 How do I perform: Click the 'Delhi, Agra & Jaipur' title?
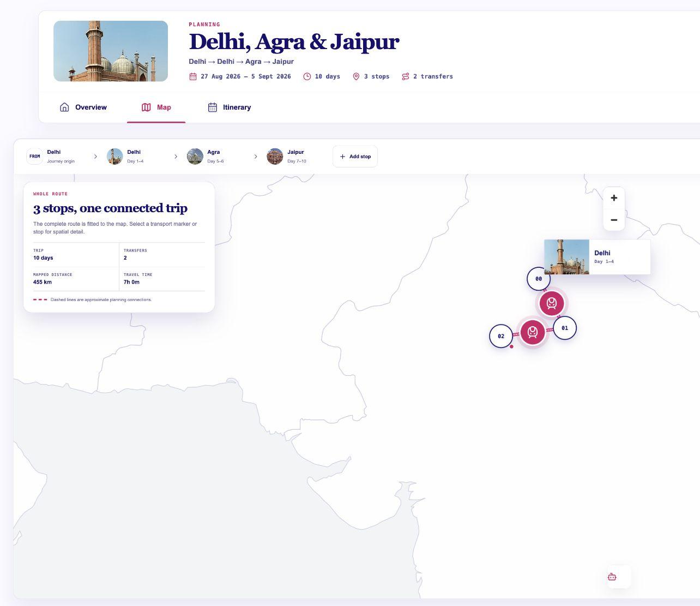pos(294,42)
